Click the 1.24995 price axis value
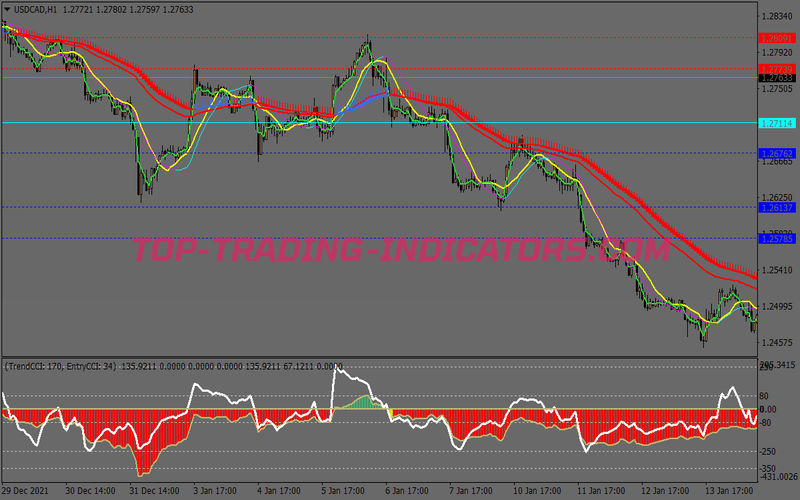800x500 pixels. (x=777, y=306)
